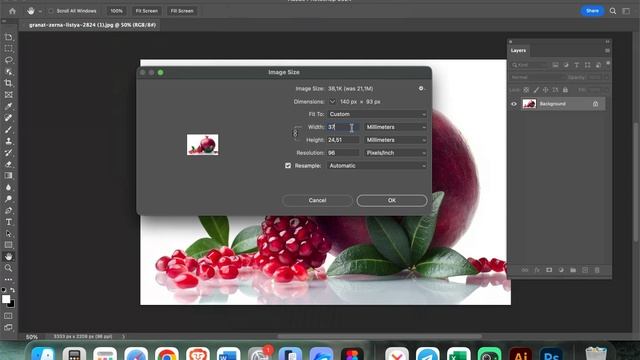Toggle Quick Mask mode icon

click(9, 316)
